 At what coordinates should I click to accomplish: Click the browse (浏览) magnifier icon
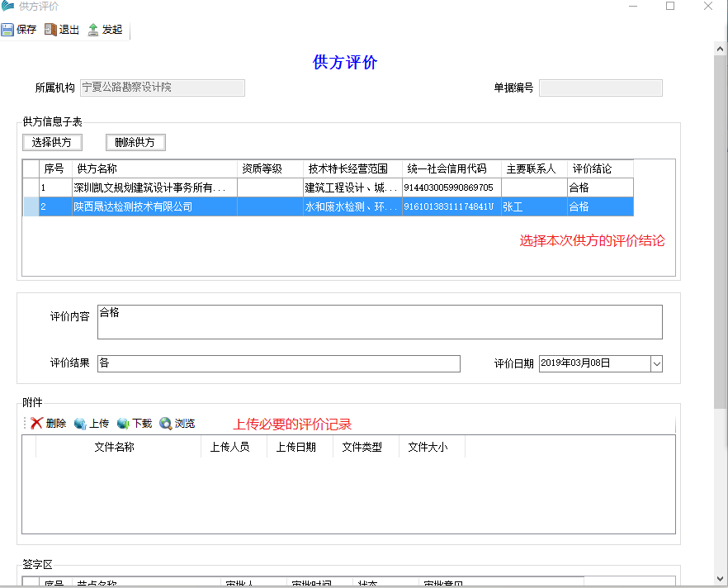click(166, 424)
